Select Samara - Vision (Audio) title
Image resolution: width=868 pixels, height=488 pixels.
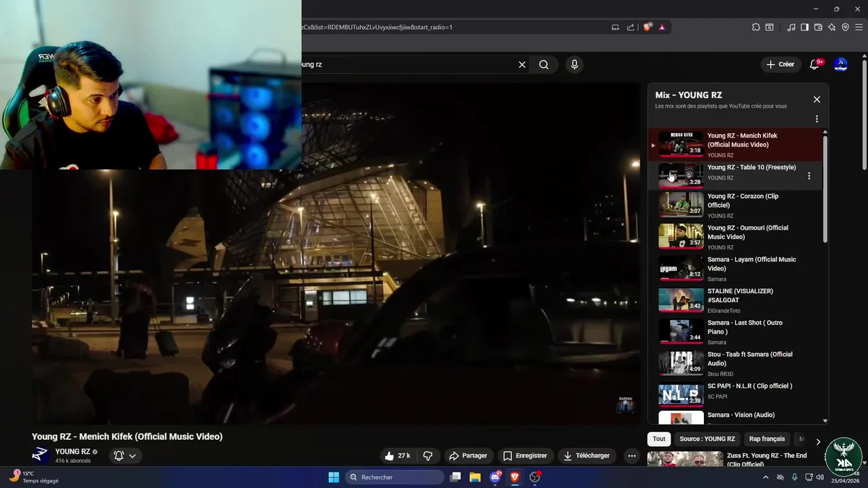741,415
